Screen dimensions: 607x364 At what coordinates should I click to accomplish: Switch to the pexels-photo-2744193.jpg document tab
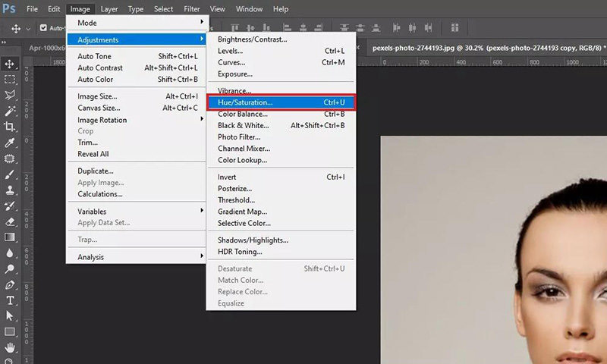(x=486, y=47)
